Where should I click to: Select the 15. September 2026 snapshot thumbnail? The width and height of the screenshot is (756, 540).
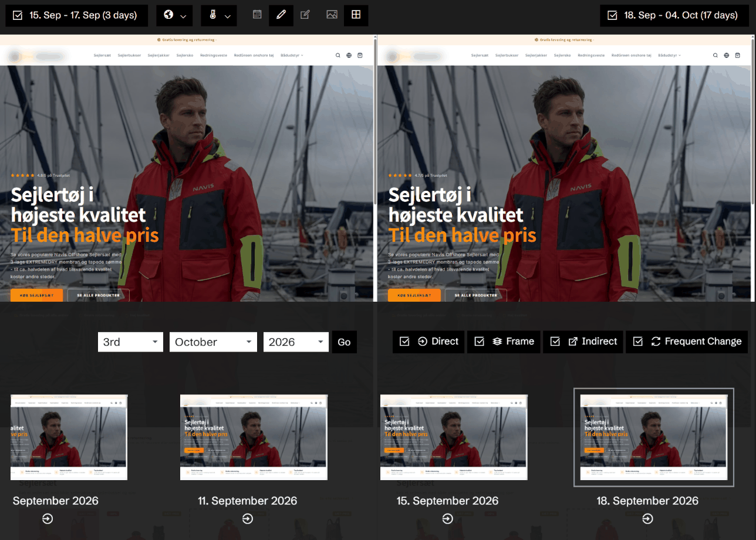click(454, 437)
